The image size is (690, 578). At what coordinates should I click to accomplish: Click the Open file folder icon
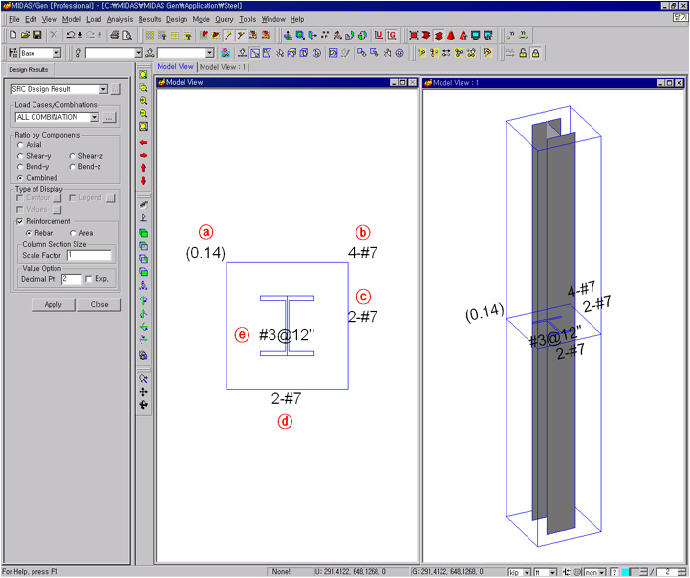pos(25,35)
